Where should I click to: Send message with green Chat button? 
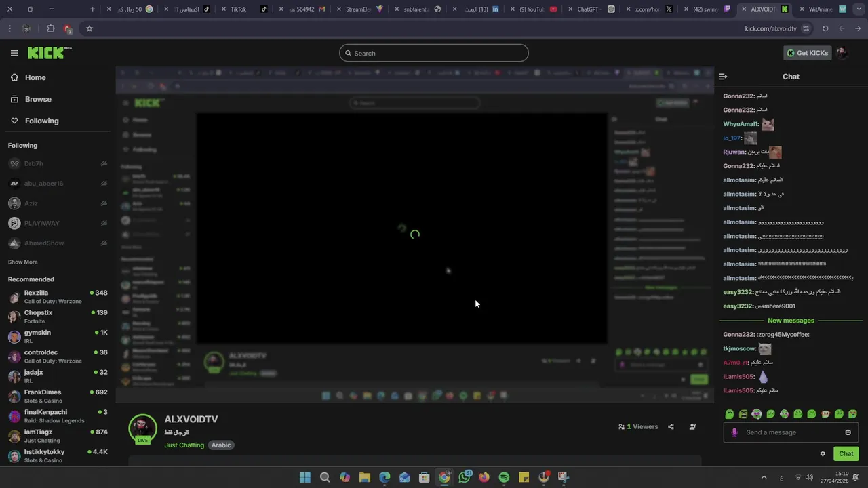846,454
